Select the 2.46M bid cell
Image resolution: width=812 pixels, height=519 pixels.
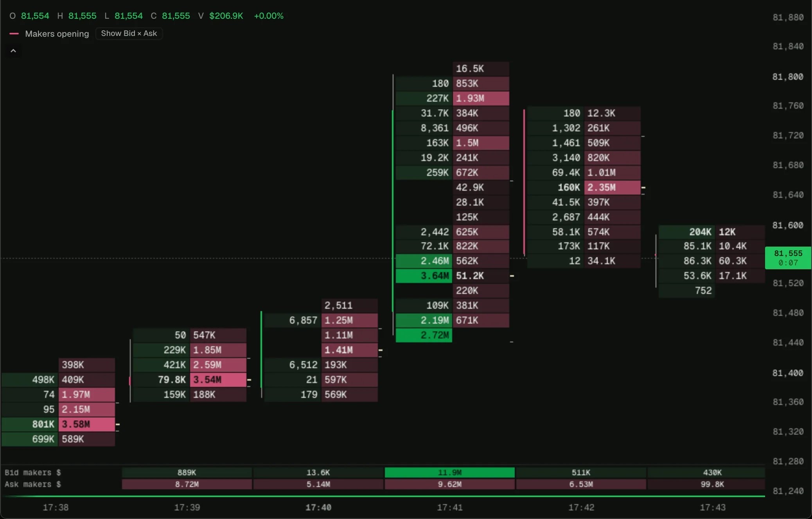point(424,261)
